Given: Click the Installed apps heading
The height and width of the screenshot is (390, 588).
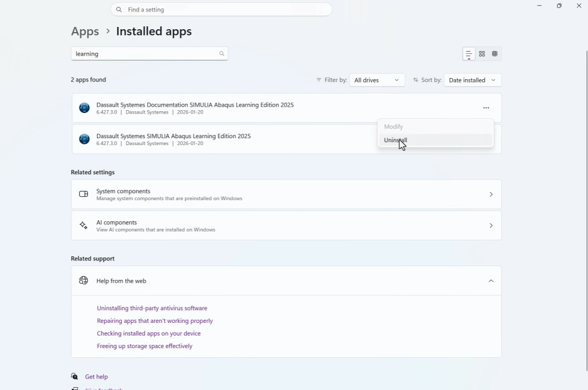Looking at the screenshot, I should pos(154,31).
